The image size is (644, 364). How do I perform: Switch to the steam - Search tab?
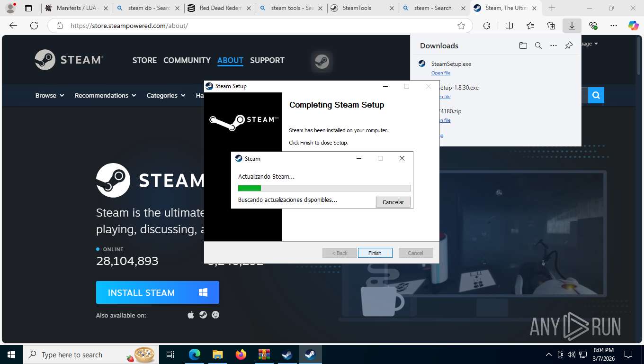(434, 8)
